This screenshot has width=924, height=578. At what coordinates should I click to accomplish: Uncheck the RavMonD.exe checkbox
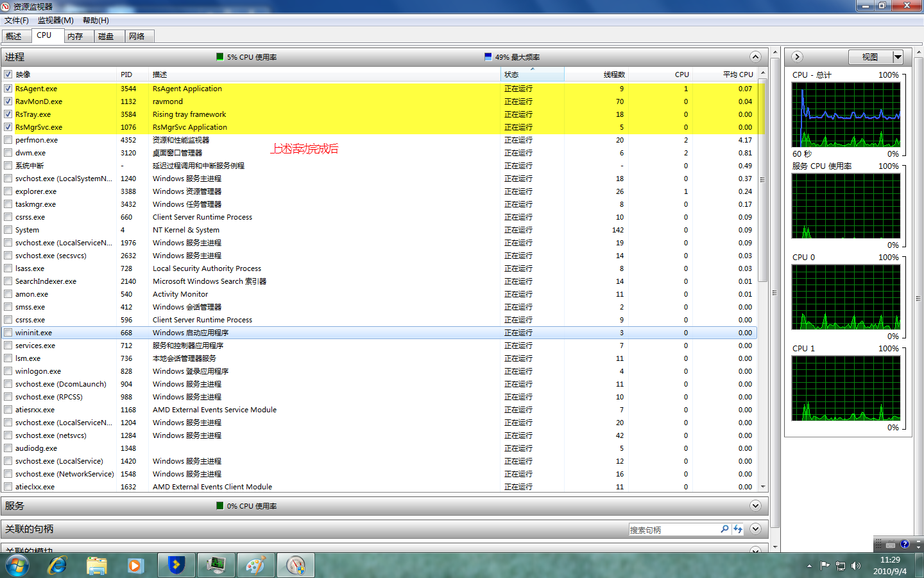coord(8,101)
